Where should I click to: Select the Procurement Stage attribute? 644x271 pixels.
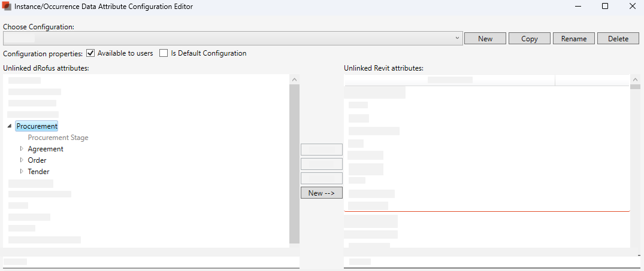click(x=58, y=138)
